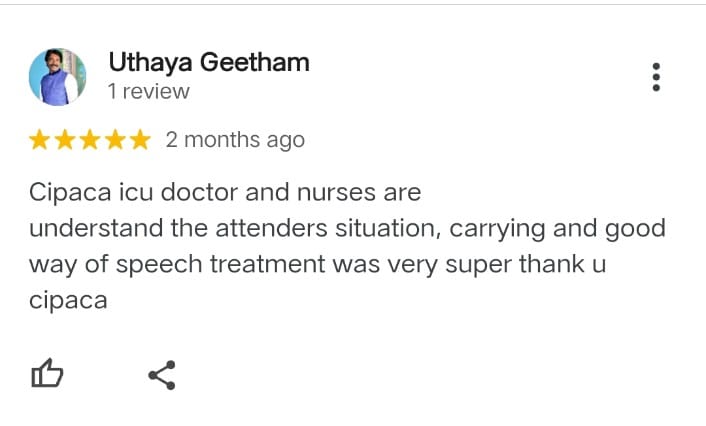Open the three-dot more options menu

coord(656,77)
